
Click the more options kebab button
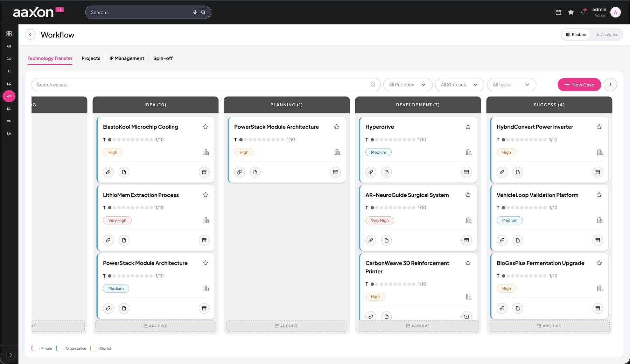pos(610,85)
